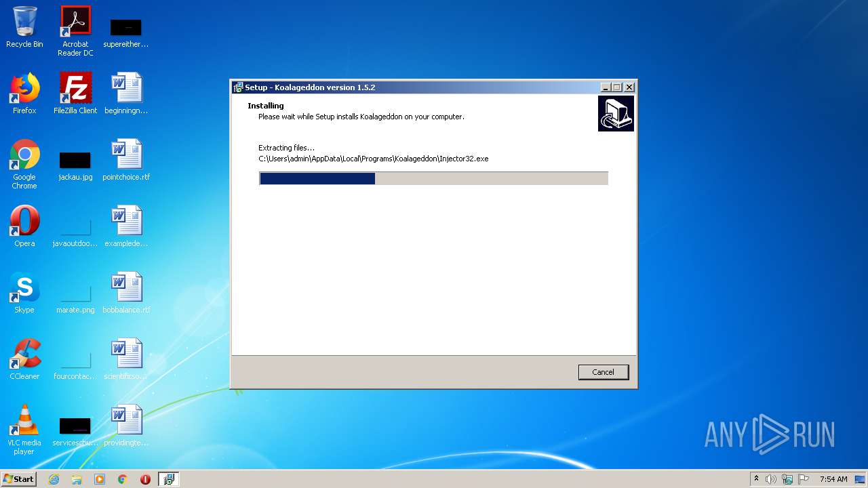Launch Chrome from the taskbar
This screenshot has width=868, height=488.
pos(123,479)
